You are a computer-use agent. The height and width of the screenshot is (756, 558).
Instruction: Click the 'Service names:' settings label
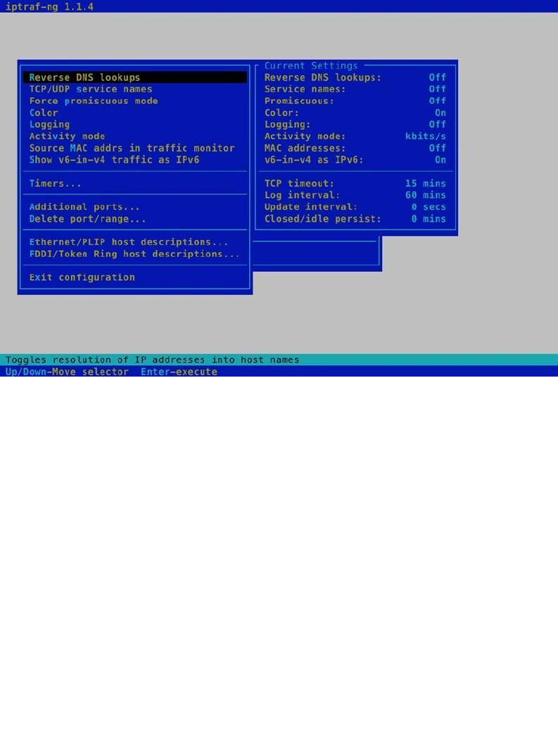pyautogui.click(x=305, y=89)
